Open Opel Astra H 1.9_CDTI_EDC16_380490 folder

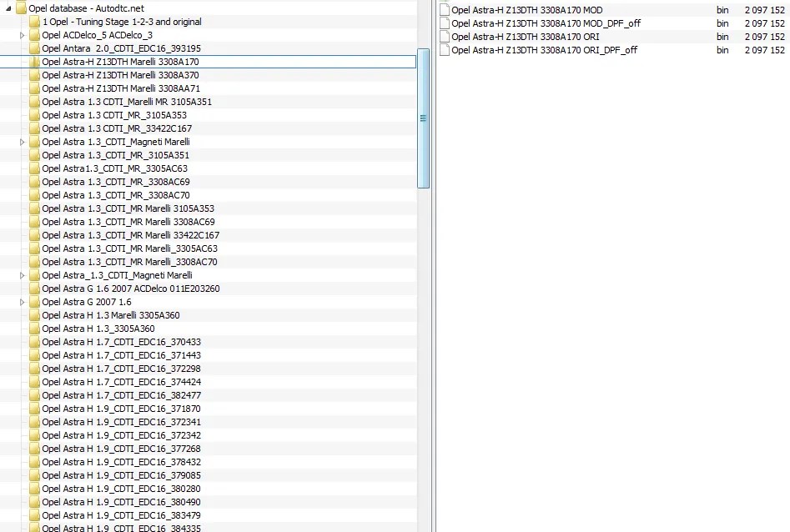coord(122,502)
